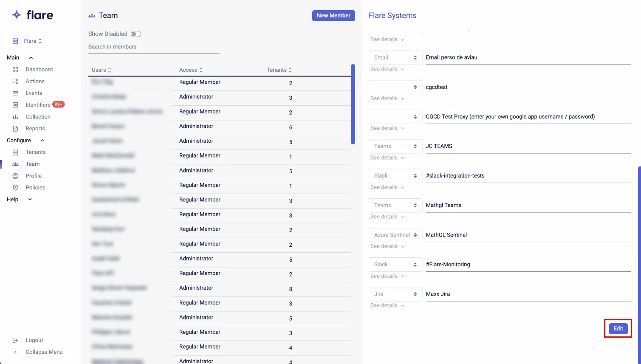
Task: Expand See details under #Flare-Monitoring
Action: pyautogui.click(x=387, y=276)
